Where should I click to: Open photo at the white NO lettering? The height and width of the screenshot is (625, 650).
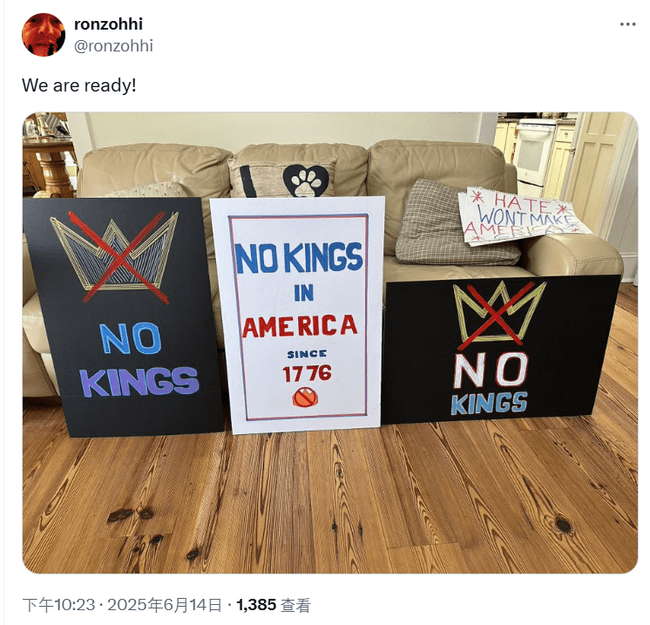click(491, 370)
